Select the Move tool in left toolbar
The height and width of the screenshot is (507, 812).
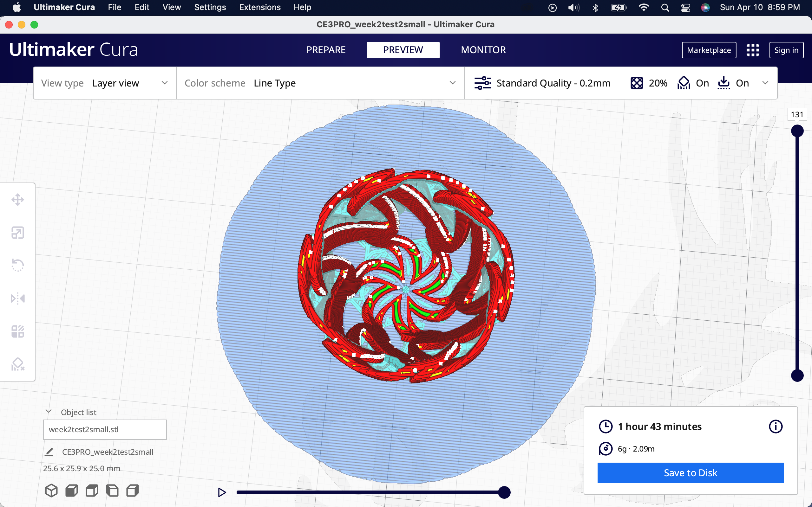(x=17, y=200)
